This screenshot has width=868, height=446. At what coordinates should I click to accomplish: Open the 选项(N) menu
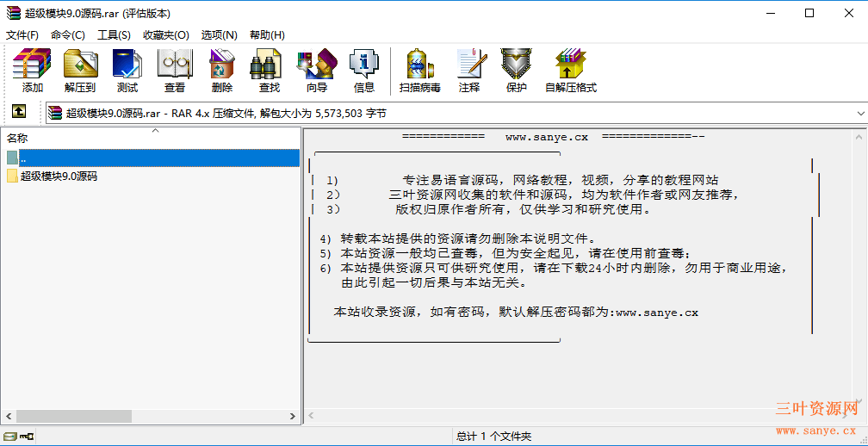[220, 34]
